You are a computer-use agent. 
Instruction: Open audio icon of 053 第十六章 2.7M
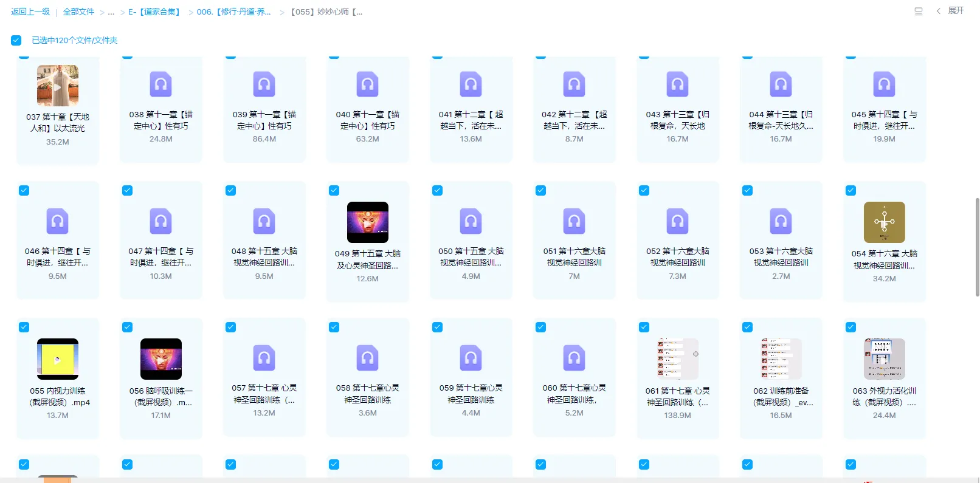point(781,221)
